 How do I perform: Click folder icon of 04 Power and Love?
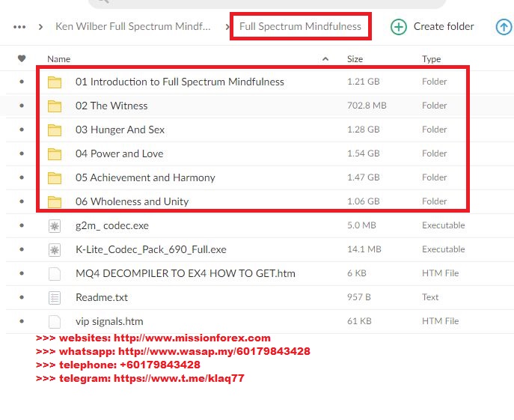click(x=55, y=154)
